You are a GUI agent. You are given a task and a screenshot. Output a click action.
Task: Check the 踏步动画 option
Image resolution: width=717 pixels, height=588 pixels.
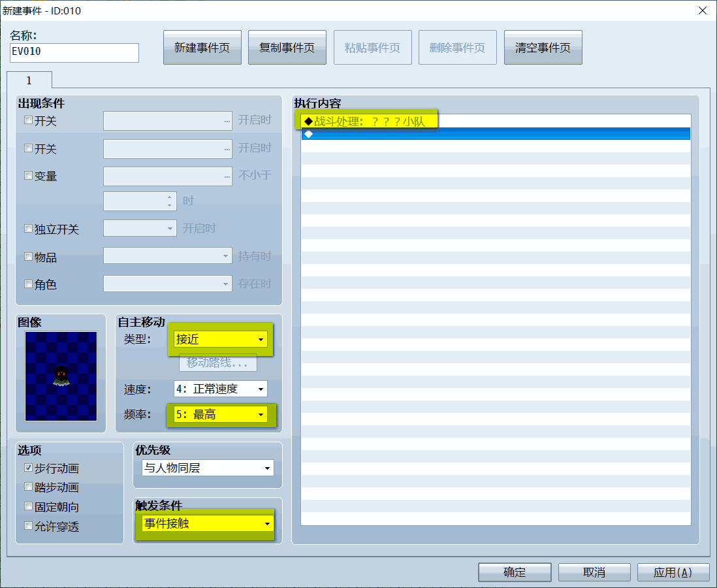click(x=28, y=487)
